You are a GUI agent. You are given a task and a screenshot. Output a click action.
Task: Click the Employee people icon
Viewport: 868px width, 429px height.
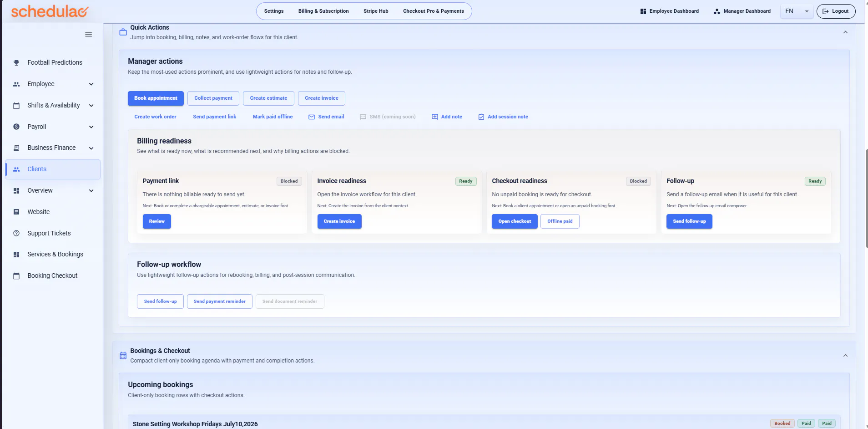point(16,84)
